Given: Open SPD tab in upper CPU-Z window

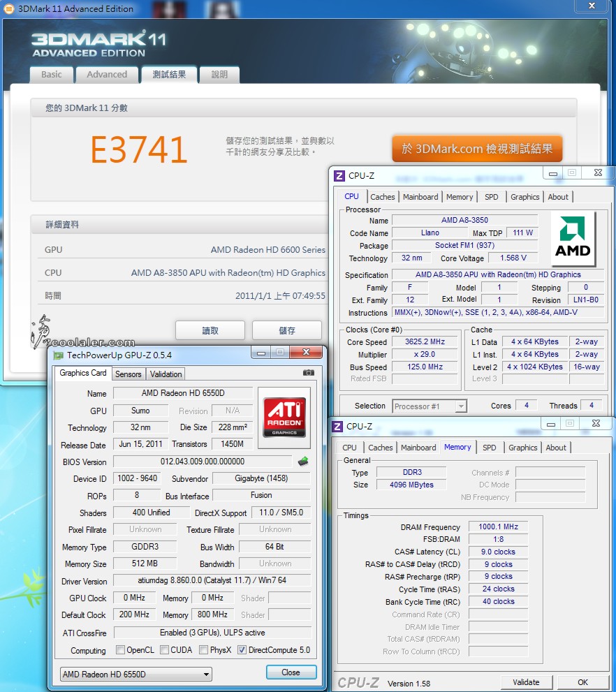Looking at the screenshot, I should [x=491, y=197].
